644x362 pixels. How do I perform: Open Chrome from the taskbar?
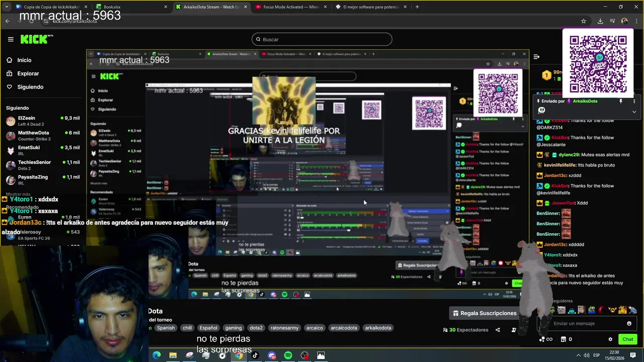[x=238, y=355]
